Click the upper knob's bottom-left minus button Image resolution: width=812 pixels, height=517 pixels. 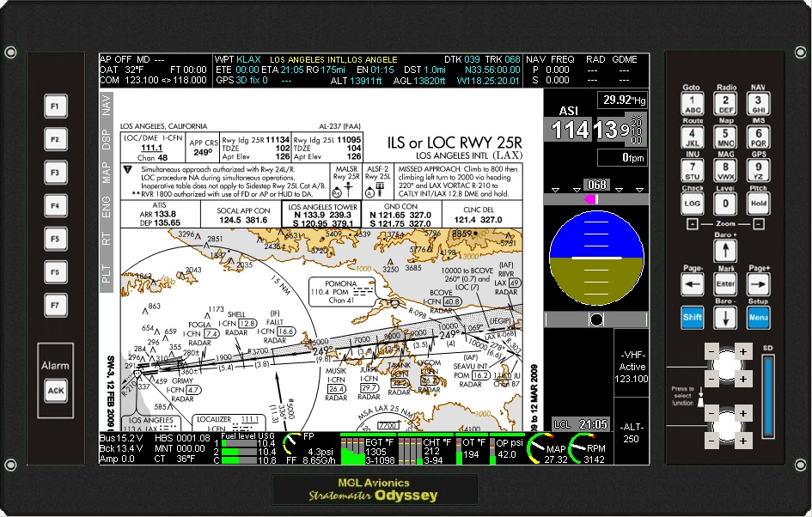pos(711,379)
